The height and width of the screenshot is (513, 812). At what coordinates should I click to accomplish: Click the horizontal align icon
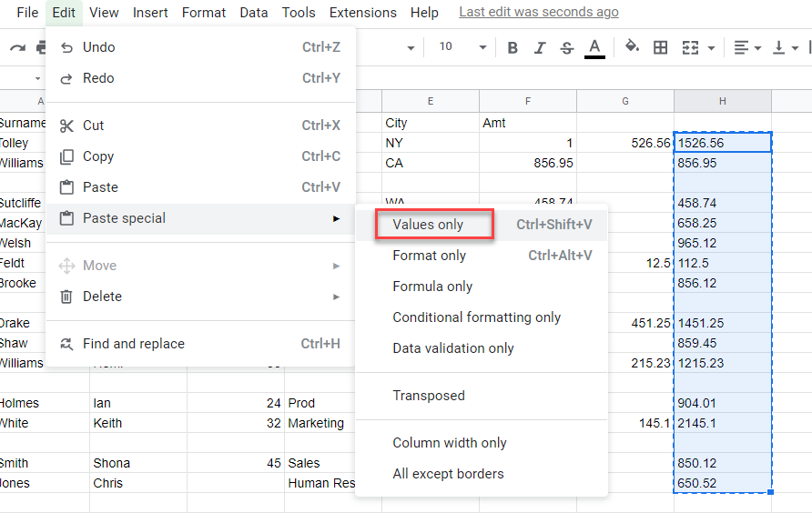pos(741,47)
